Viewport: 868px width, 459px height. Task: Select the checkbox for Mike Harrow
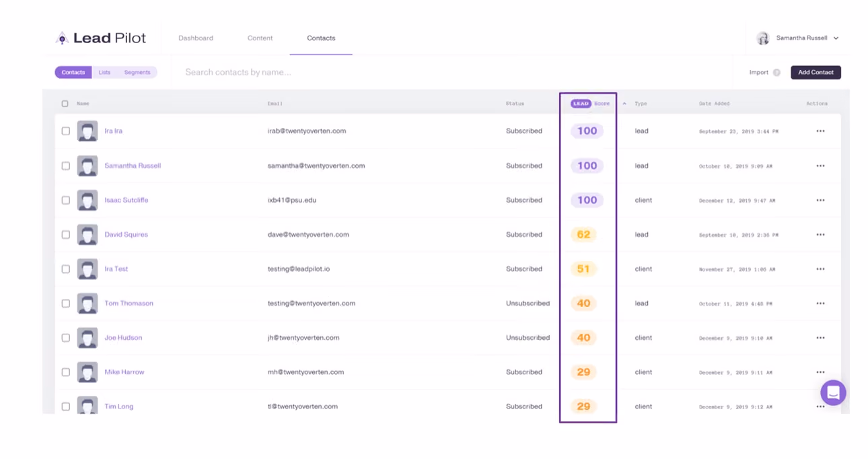(66, 372)
